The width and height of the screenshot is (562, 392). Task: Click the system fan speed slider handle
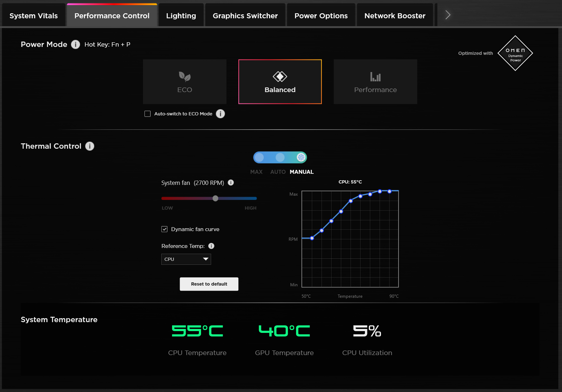(215, 198)
